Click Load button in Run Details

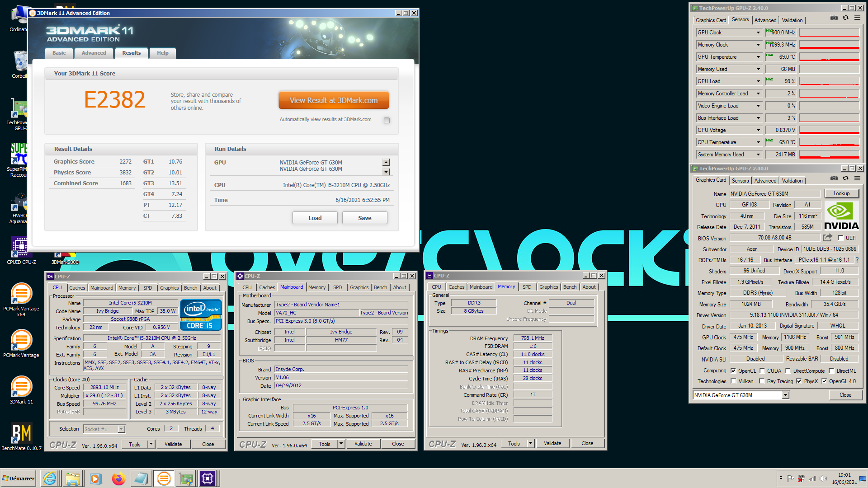(315, 218)
